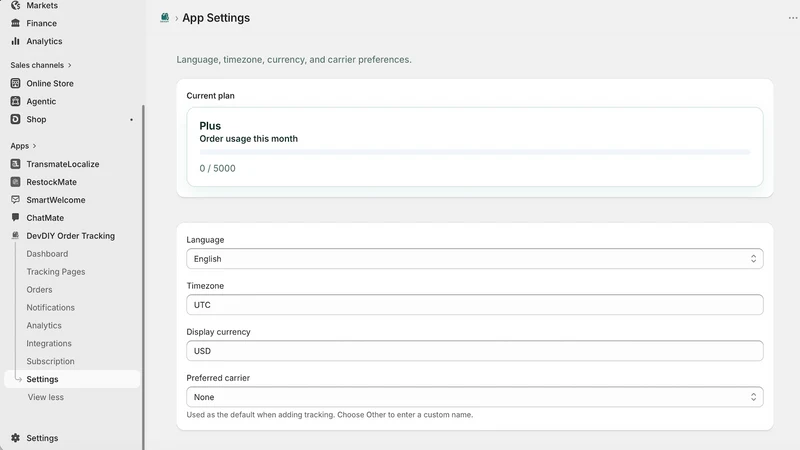
Task: Click the Online Store icon
Action: (x=15, y=83)
